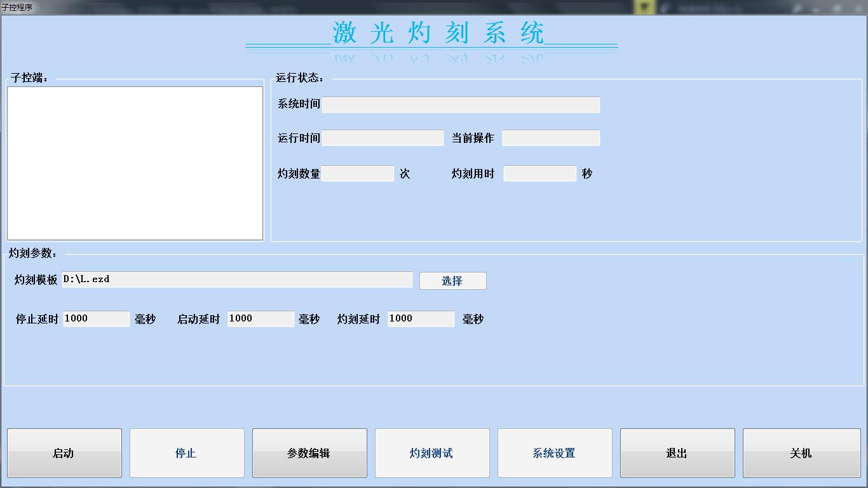The image size is (868, 488).
Task: Click 选择 to browse for template
Action: [x=452, y=281]
